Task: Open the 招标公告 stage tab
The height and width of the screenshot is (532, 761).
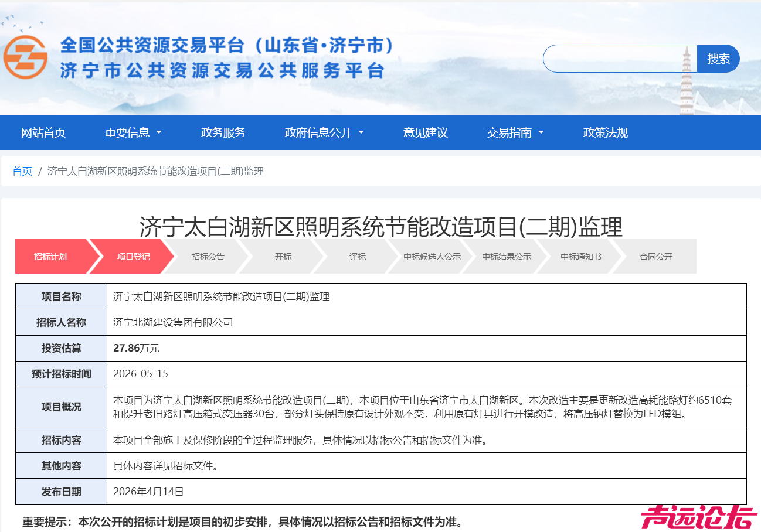Action: coord(208,256)
